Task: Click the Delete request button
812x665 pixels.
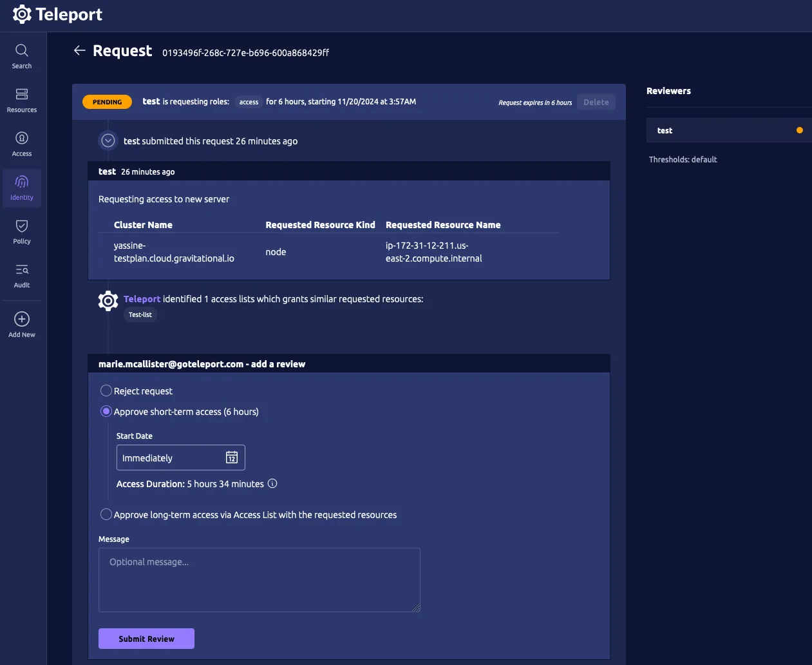Action: click(596, 102)
